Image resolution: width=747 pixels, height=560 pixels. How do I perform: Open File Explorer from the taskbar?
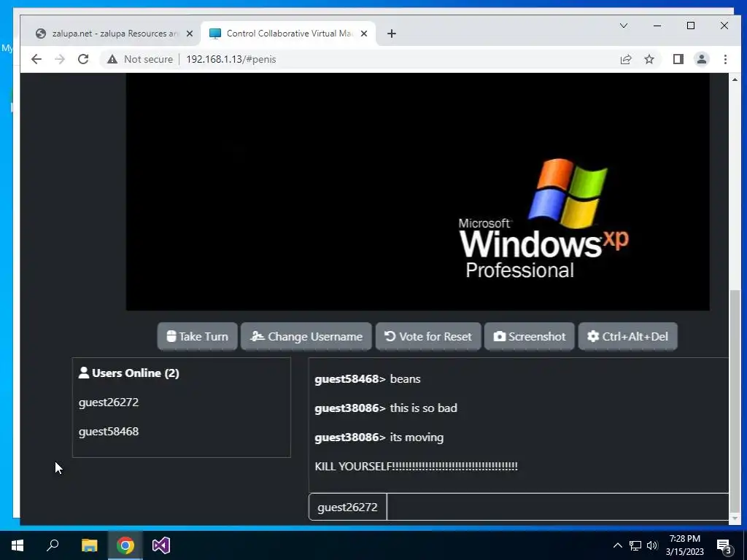point(89,545)
